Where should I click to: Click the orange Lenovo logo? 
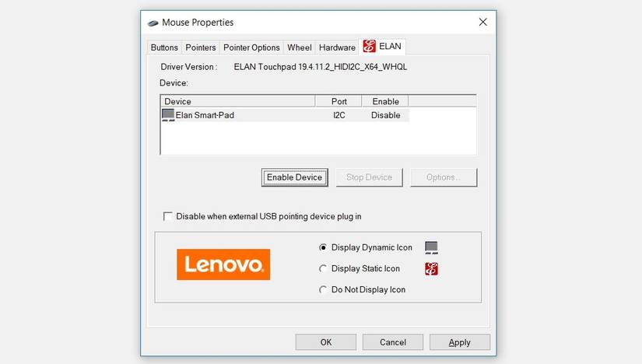click(223, 264)
